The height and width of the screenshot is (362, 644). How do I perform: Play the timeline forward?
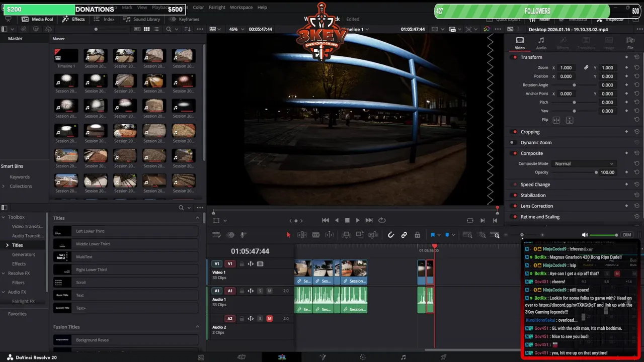pyautogui.click(x=358, y=220)
